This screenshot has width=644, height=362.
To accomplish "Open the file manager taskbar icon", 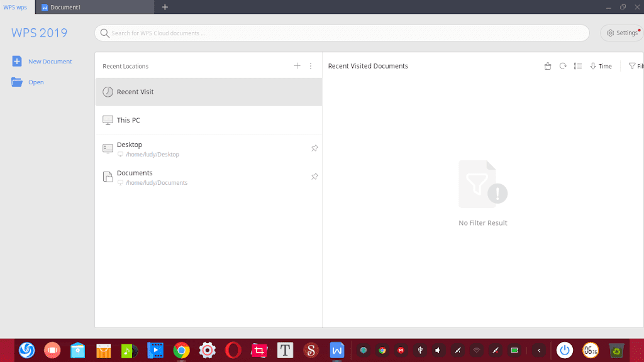I will tap(77, 351).
